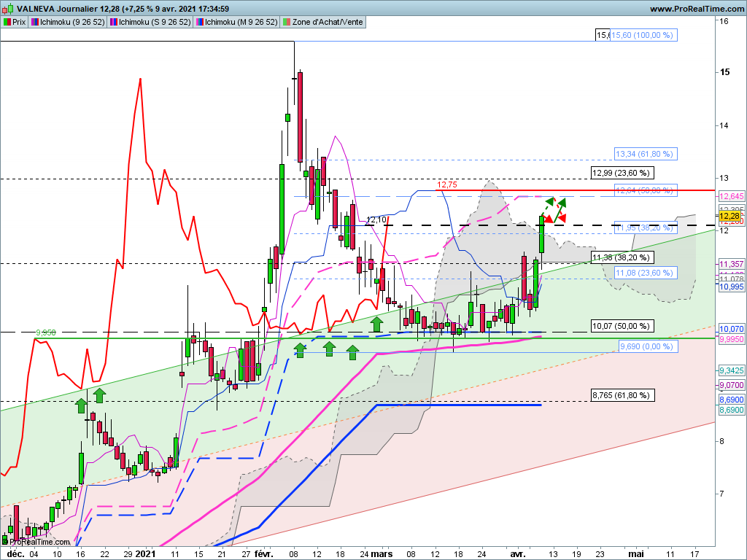Viewport: 747px width, 560px height.
Task: Select the 8,765 (61,80 %) level label
Action: (622, 395)
